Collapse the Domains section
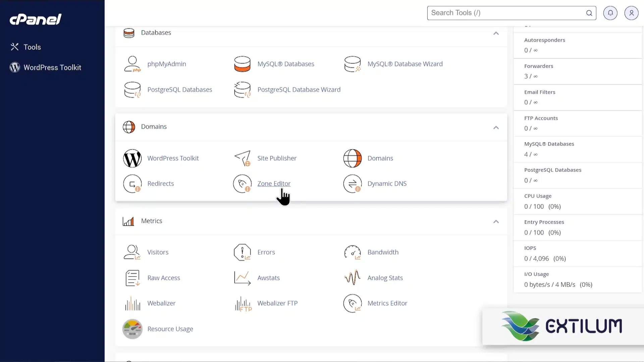Viewport: 644px width, 362px height. [x=496, y=127]
